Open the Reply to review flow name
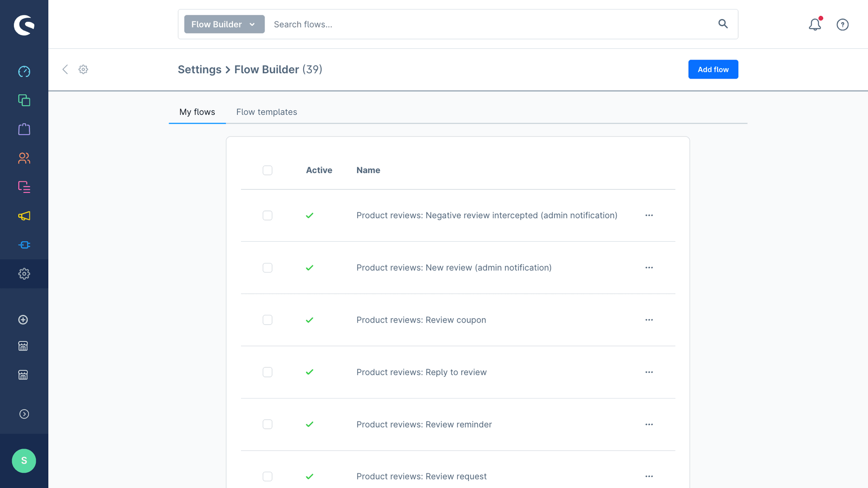Image resolution: width=868 pixels, height=488 pixels. pyautogui.click(x=421, y=372)
